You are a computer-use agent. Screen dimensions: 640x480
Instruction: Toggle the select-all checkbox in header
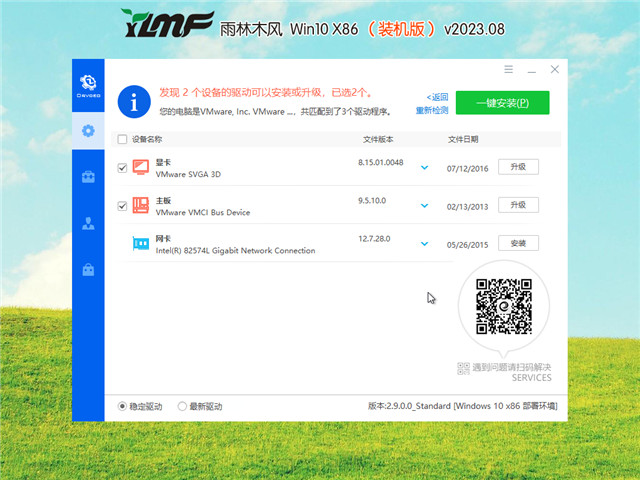pyautogui.click(x=122, y=139)
